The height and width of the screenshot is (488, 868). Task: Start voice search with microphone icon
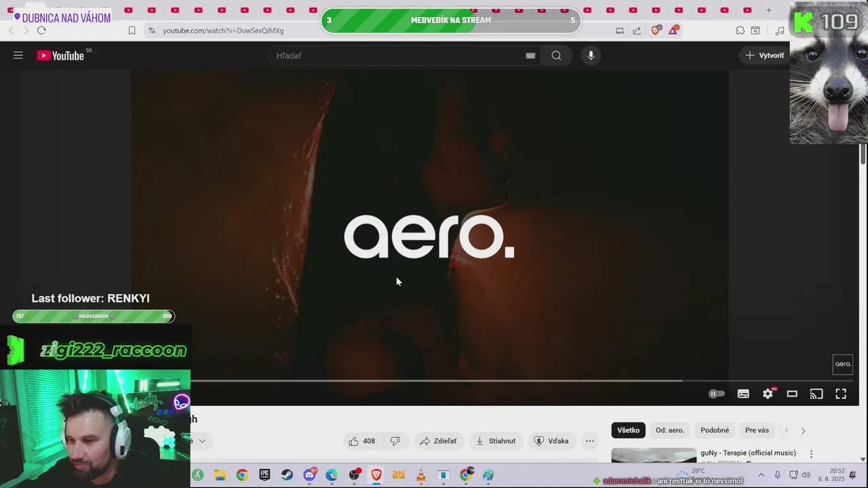(591, 56)
